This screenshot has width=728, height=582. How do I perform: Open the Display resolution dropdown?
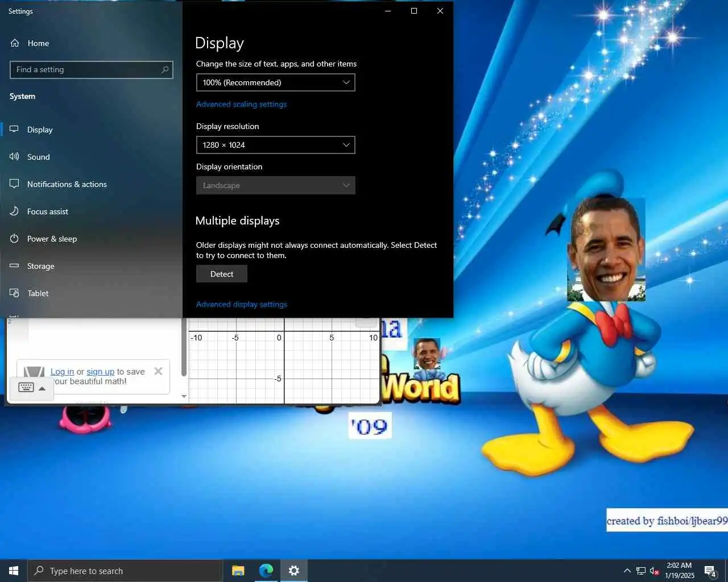(x=275, y=145)
